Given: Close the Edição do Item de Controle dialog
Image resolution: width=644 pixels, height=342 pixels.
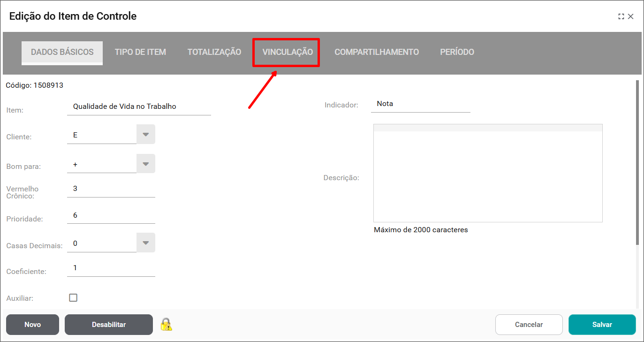Looking at the screenshot, I should tap(631, 16).
